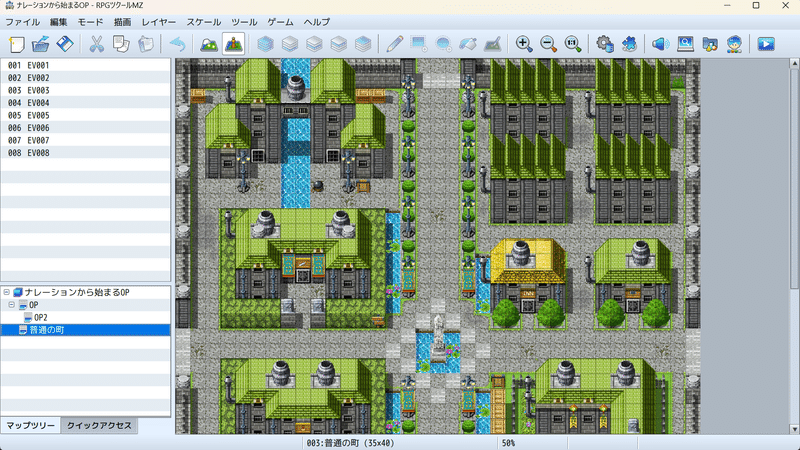Screen dimensions: 800x450
Task: Open the モード menu
Action: (90, 22)
